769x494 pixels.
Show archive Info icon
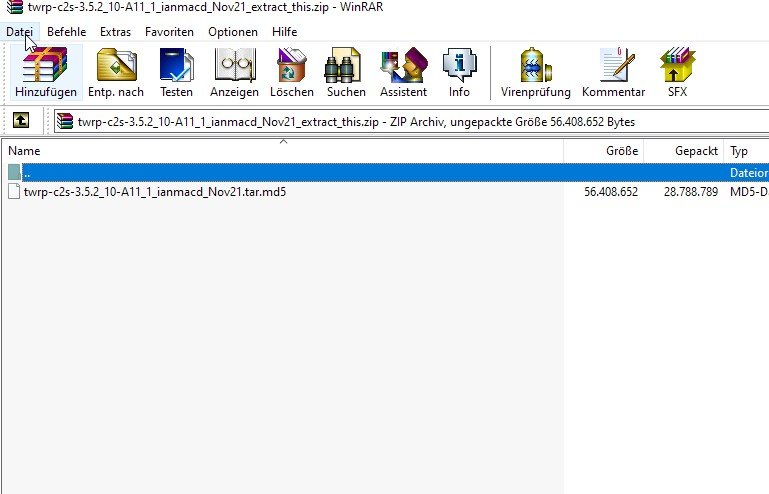click(x=459, y=72)
